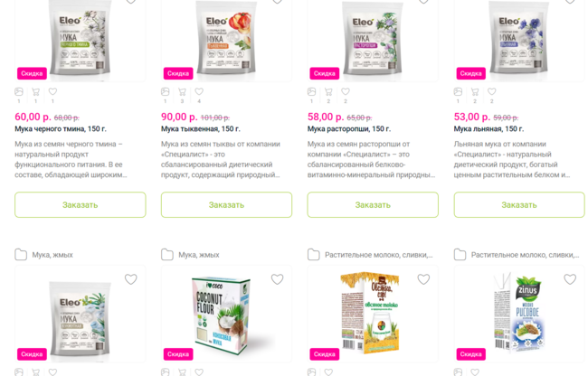Image resolution: width=588 pixels, height=376 pixels.
Task: Click Скидка badge on oat milk product
Action: click(x=325, y=354)
